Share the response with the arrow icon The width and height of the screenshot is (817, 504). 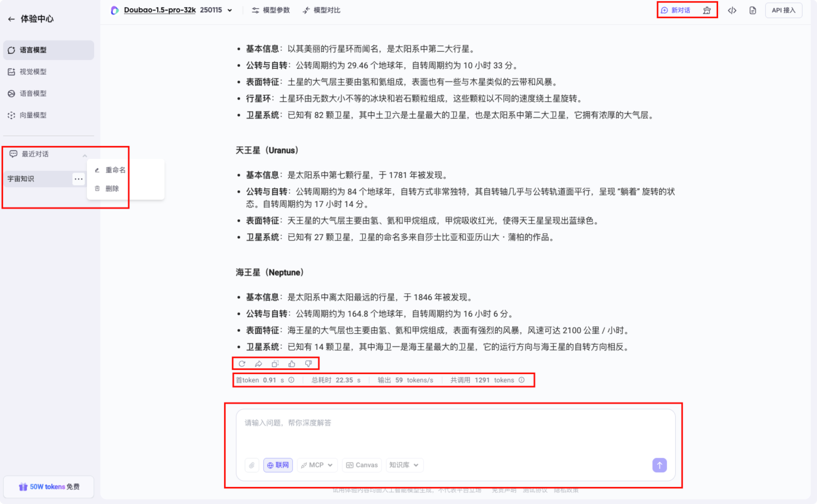coord(259,364)
